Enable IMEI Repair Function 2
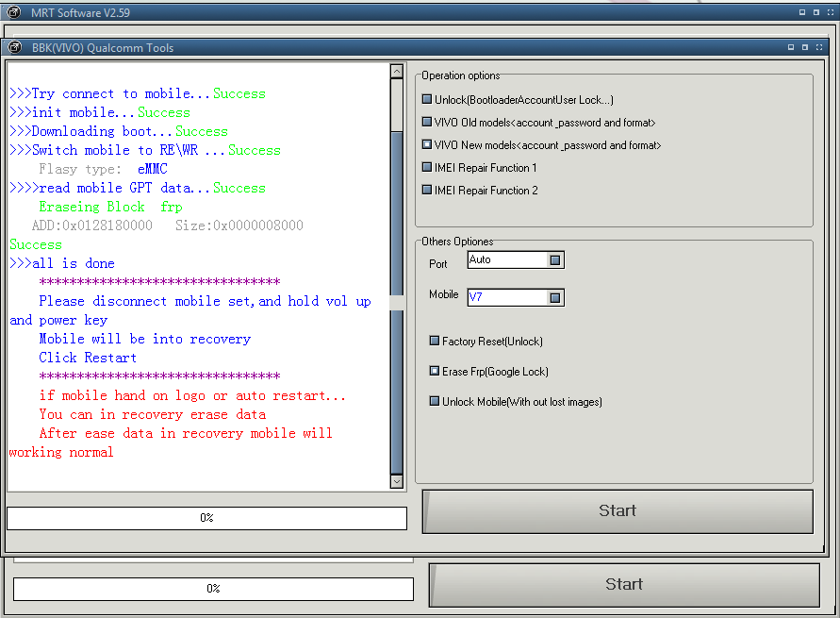Screen dimensions: 840x618 [x=426, y=190]
